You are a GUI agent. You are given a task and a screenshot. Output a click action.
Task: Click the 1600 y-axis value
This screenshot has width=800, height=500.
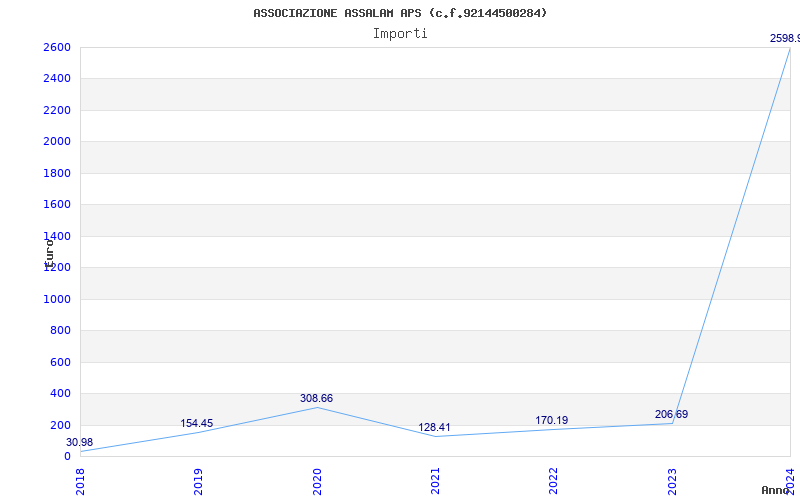(x=57, y=205)
